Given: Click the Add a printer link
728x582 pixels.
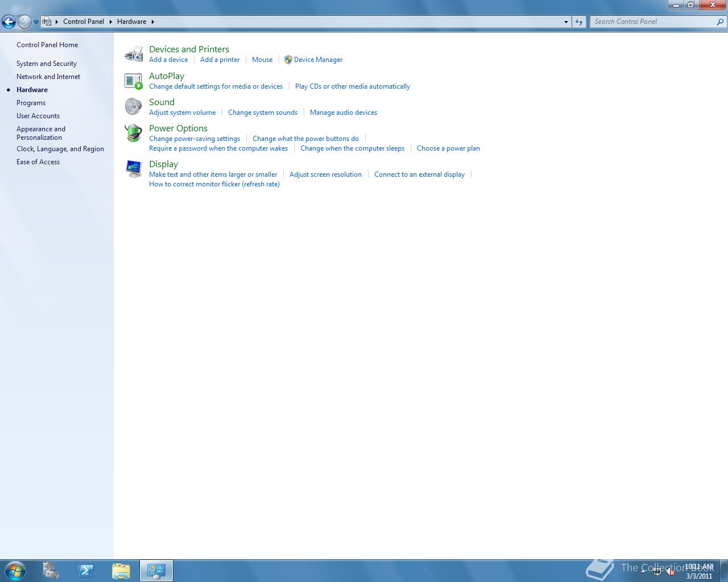Looking at the screenshot, I should pos(220,60).
